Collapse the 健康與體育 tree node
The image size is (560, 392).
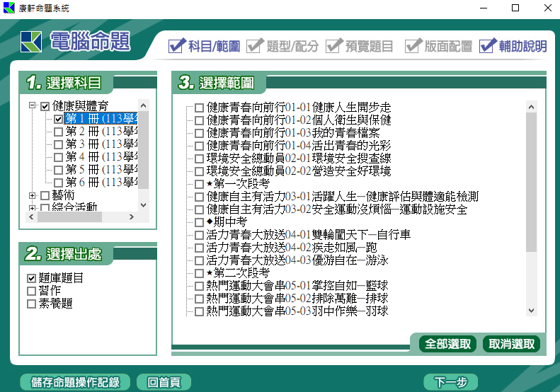[x=32, y=105]
